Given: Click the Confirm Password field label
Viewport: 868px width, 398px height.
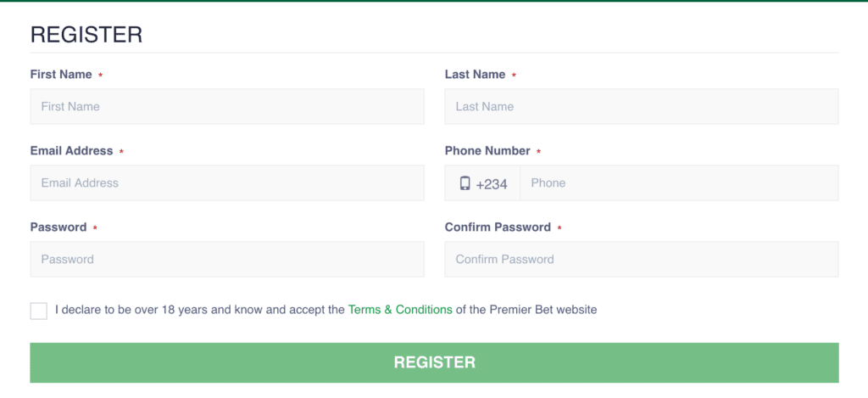Looking at the screenshot, I should point(498,227).
